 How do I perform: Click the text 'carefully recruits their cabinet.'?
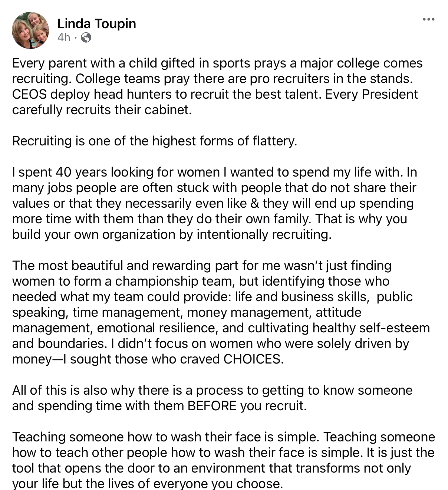tap(102, 110)
